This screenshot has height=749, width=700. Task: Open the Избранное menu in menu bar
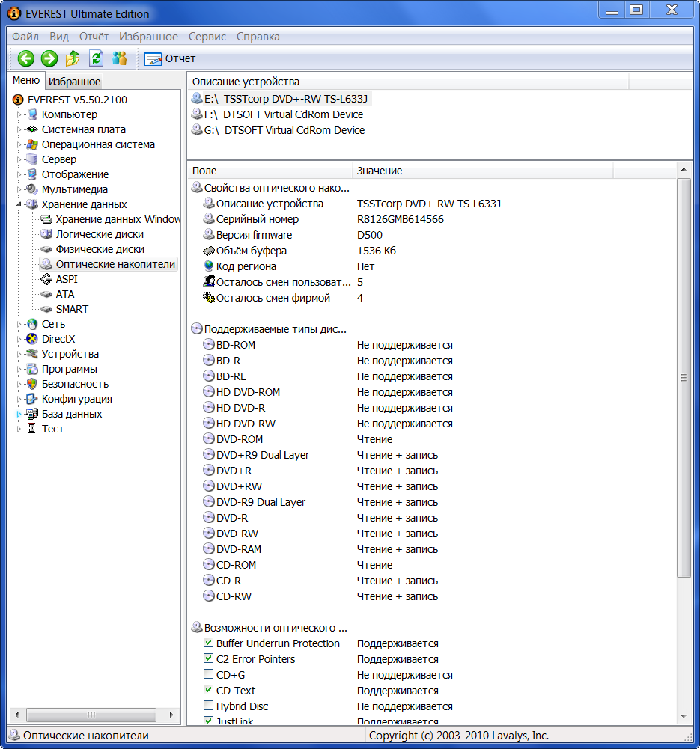[x=148, y=37]
